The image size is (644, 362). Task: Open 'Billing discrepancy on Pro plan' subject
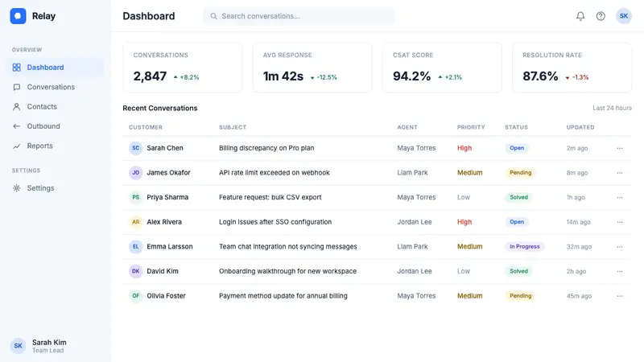266,148
